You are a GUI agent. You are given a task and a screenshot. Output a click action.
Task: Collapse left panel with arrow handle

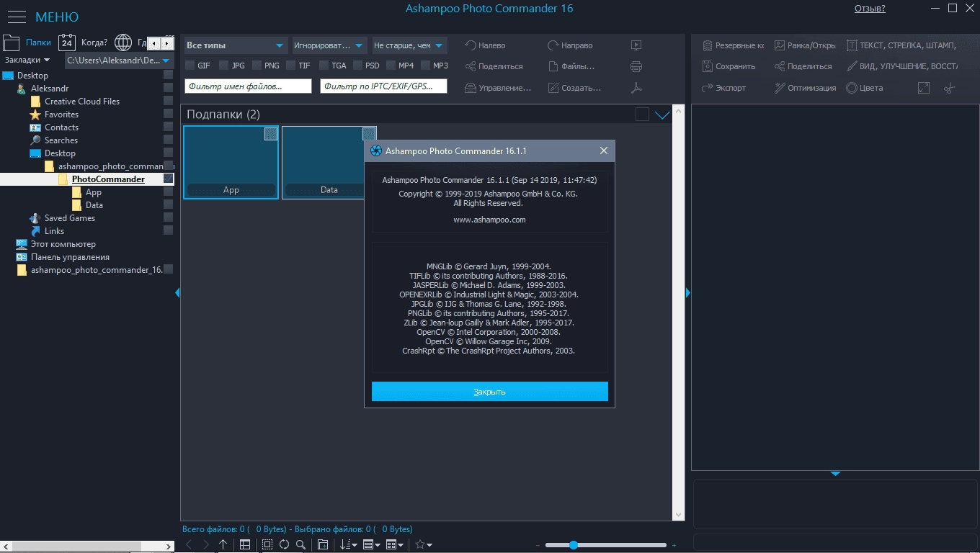177,293
